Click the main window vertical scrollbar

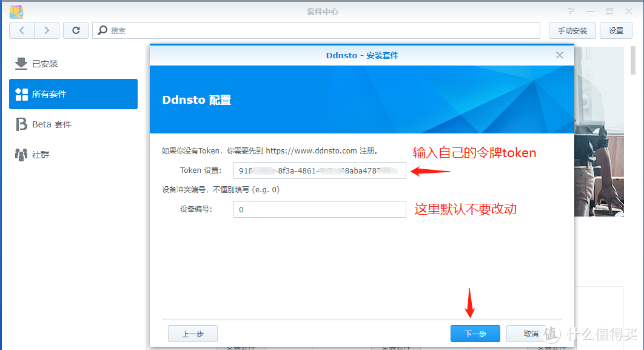(x=633, y=61)
